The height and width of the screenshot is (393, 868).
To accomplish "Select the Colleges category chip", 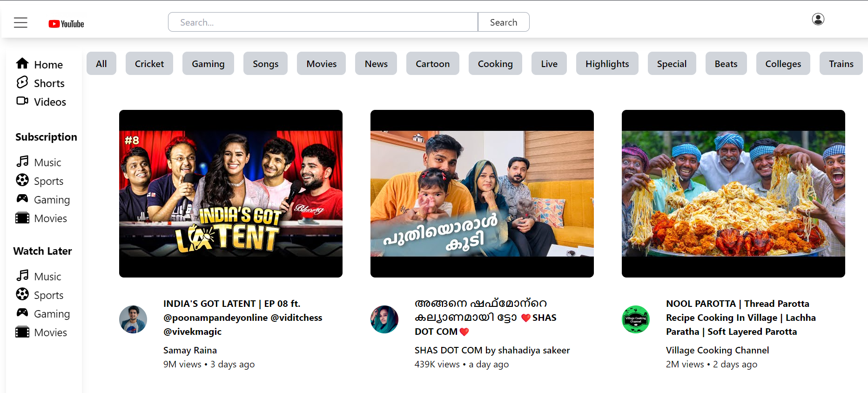I will coord(783,63).
